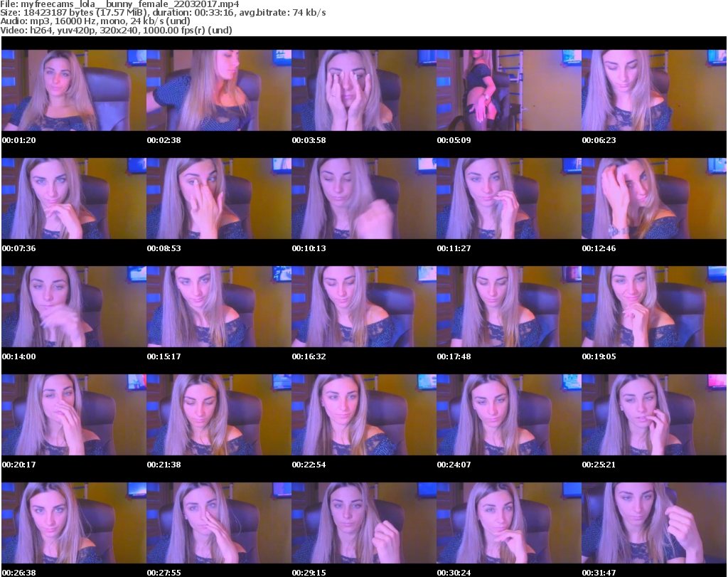This screenshot has height=577, width=728.
Task: Select the thumbnail frame above timestamp 00:02:38
Action: [x=219, y=90]
